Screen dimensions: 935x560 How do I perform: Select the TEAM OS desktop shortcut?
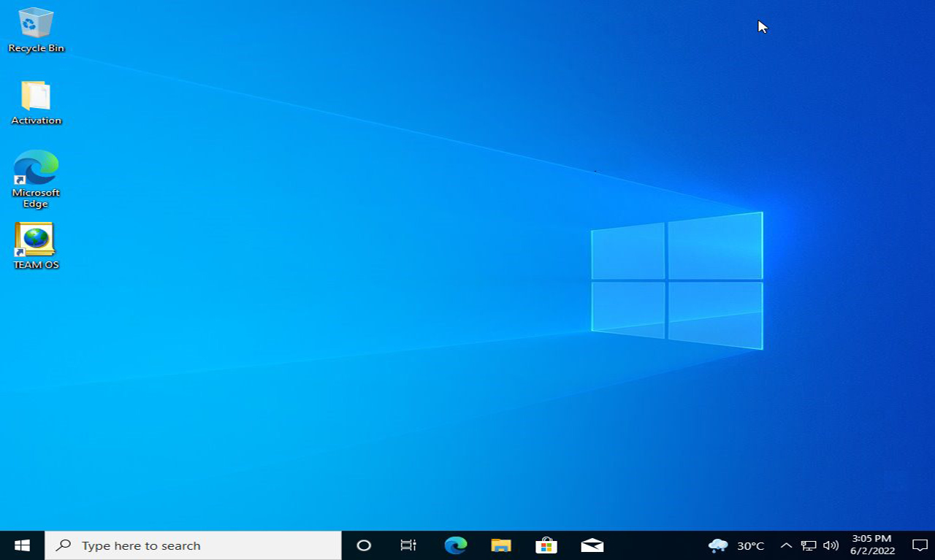36,246
